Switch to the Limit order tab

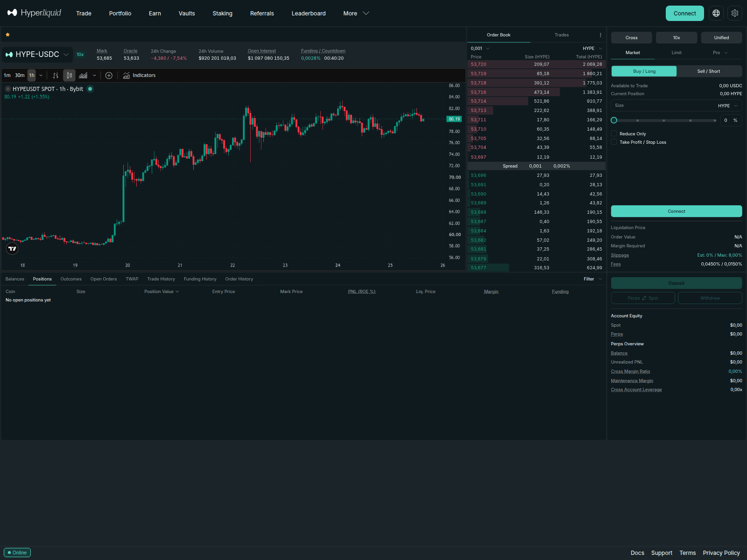pos(677,53)
